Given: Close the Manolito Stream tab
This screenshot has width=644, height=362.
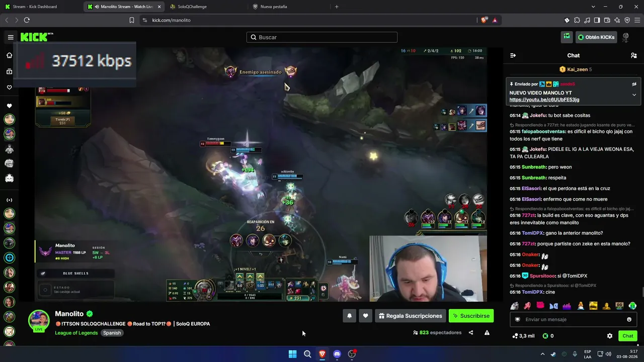Looking at the screenshot, I should [x=159, y=7].
